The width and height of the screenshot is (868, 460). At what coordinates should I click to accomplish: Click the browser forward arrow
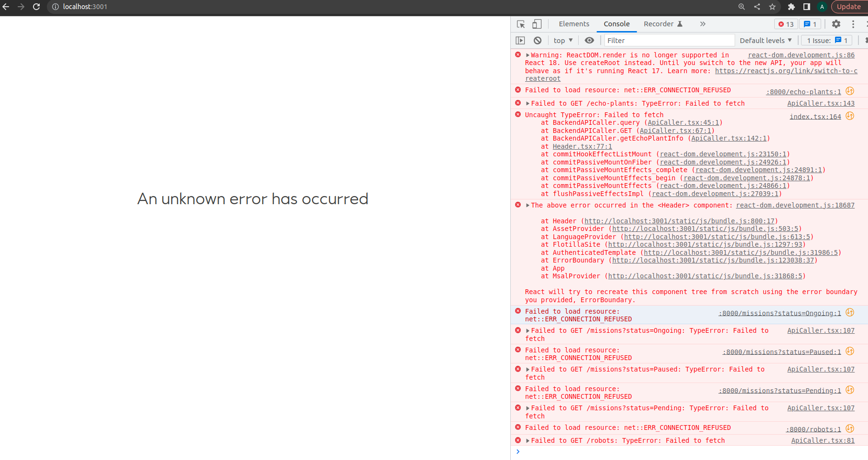pyautogui.click(x=21, y=7)
